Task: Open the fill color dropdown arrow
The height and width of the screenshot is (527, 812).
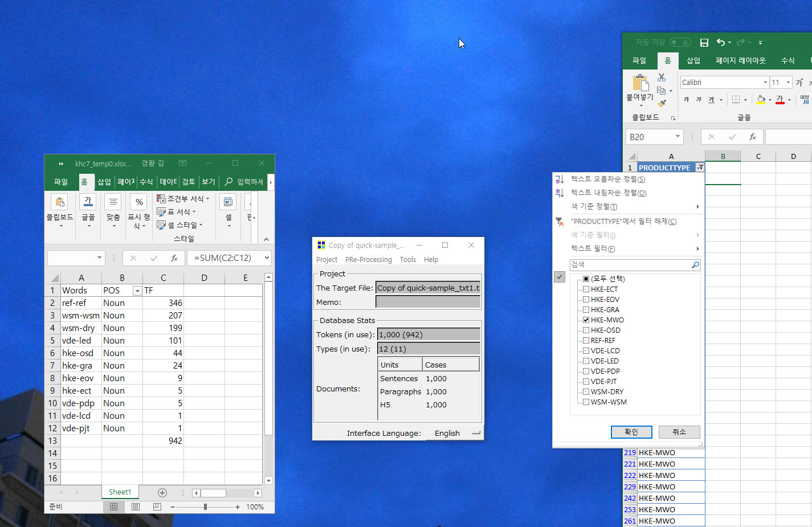Action: (770, 100)
